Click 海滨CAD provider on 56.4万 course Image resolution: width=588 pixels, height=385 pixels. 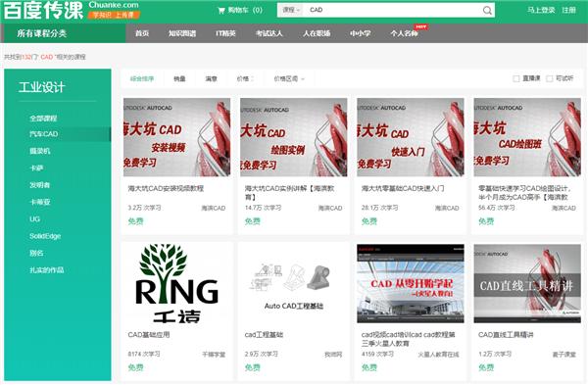[x=563, y=208]
